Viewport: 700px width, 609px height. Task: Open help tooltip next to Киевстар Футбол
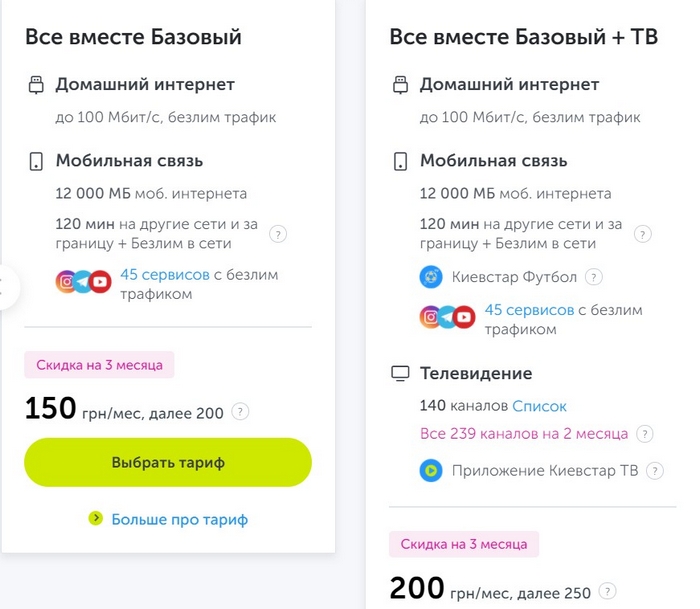pyautogui.click(x=594, y=277)
